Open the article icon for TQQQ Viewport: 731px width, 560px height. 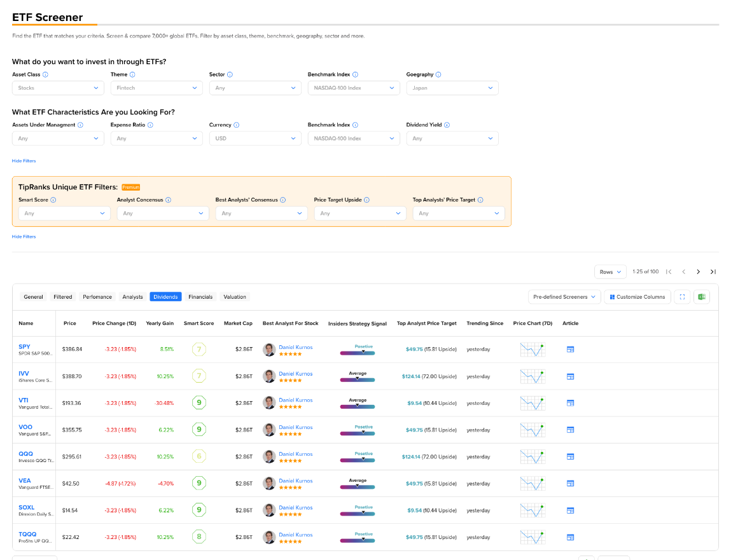(570, 537)
